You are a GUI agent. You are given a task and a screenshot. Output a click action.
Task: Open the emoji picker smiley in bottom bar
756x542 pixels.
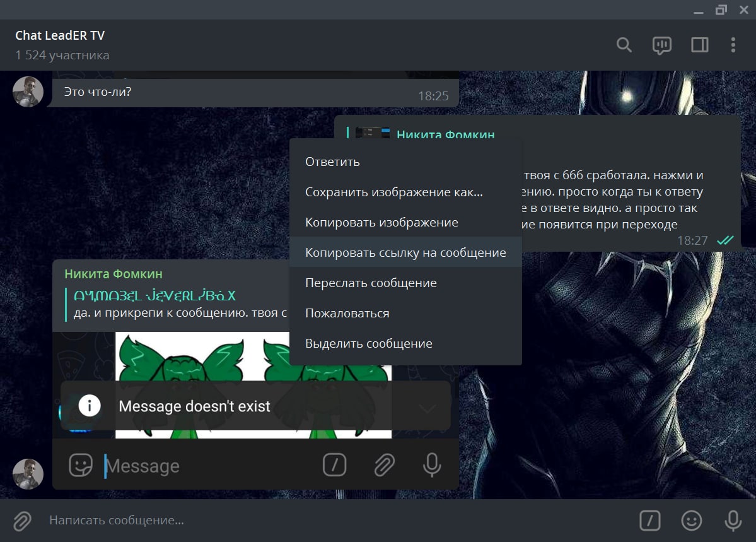(692, 521)
